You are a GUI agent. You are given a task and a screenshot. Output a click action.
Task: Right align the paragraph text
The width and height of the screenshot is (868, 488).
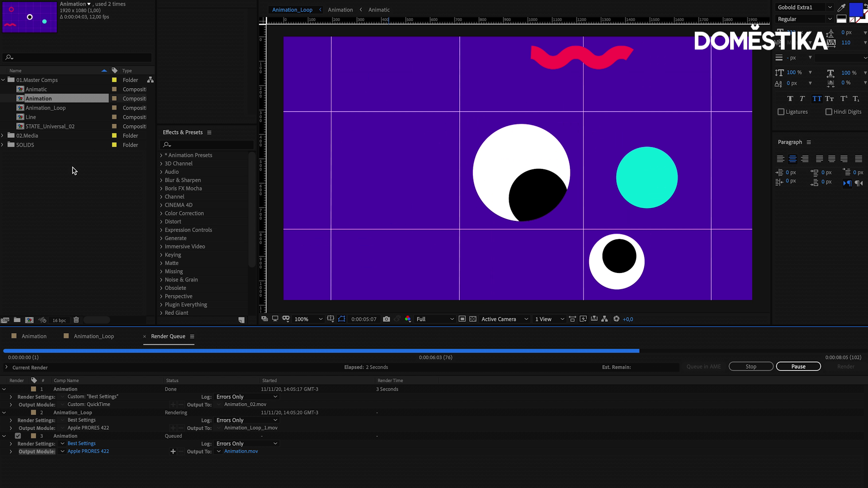[805, 159]
